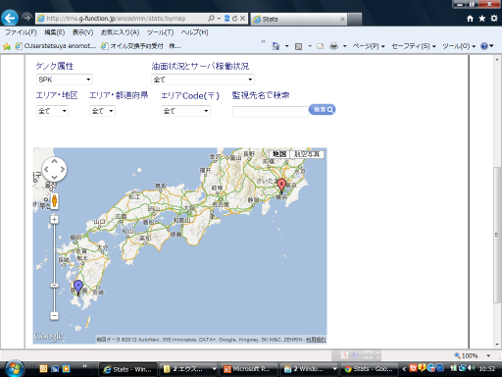
Task: Open the 油面状況とサーバ稼働状況 dropdown
Action: (203, 79)
